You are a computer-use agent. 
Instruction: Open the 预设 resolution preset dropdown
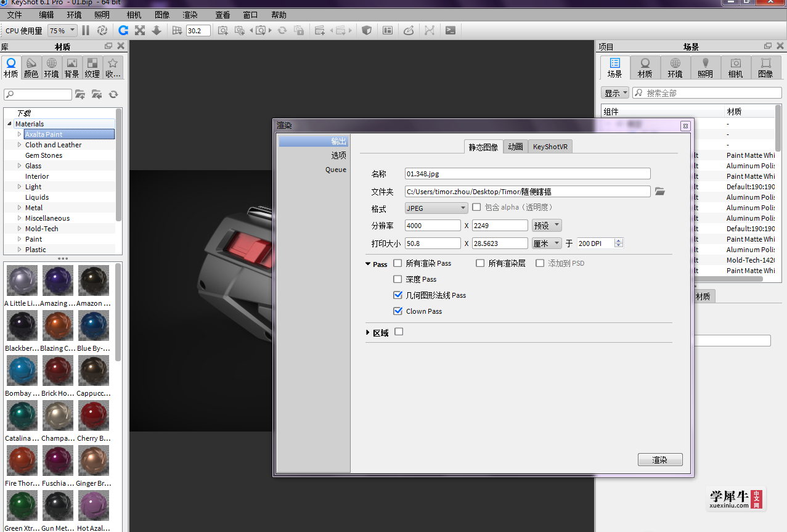click(547, 226)
